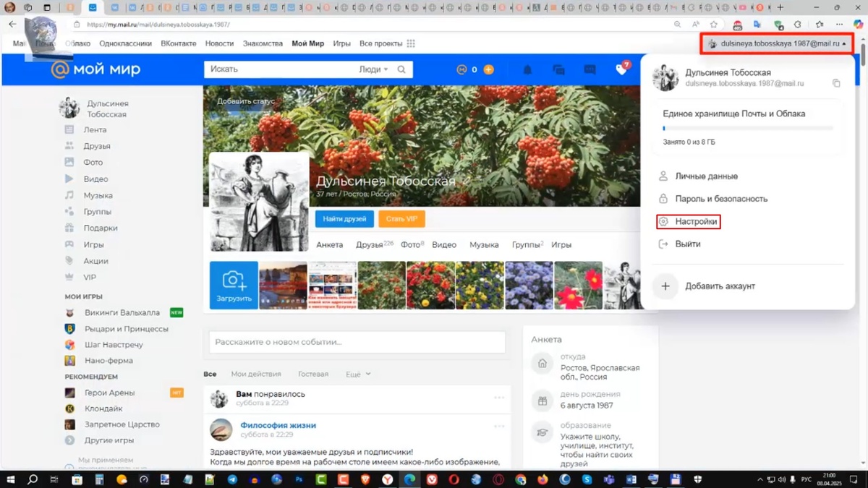The width and height of the screenshot is (868, 488).
Task: Click the all projects grid icon
Action: coord(411,43)
